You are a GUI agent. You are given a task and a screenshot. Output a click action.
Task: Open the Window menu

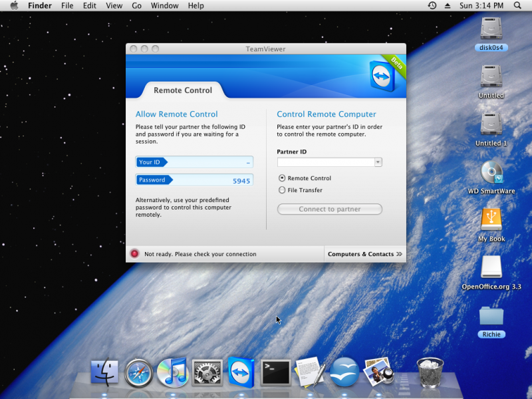(164, 5)
